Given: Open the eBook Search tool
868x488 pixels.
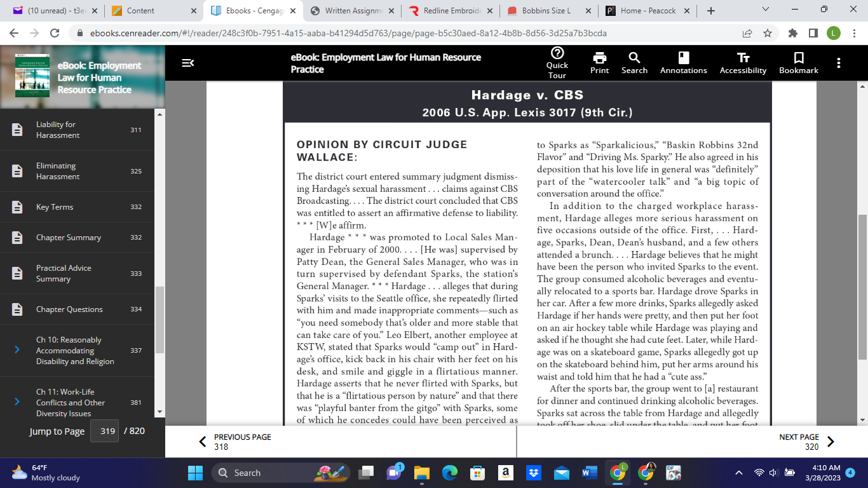Looking at the screenshot, I should (x=634, y=63).
